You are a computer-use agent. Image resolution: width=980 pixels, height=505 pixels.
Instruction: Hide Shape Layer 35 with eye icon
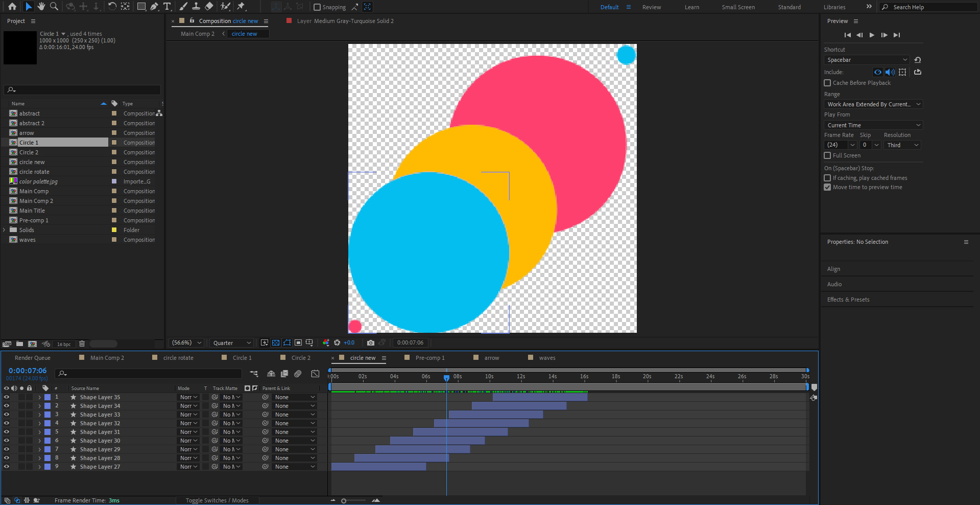pyautogui.click(x=7, y=397)
